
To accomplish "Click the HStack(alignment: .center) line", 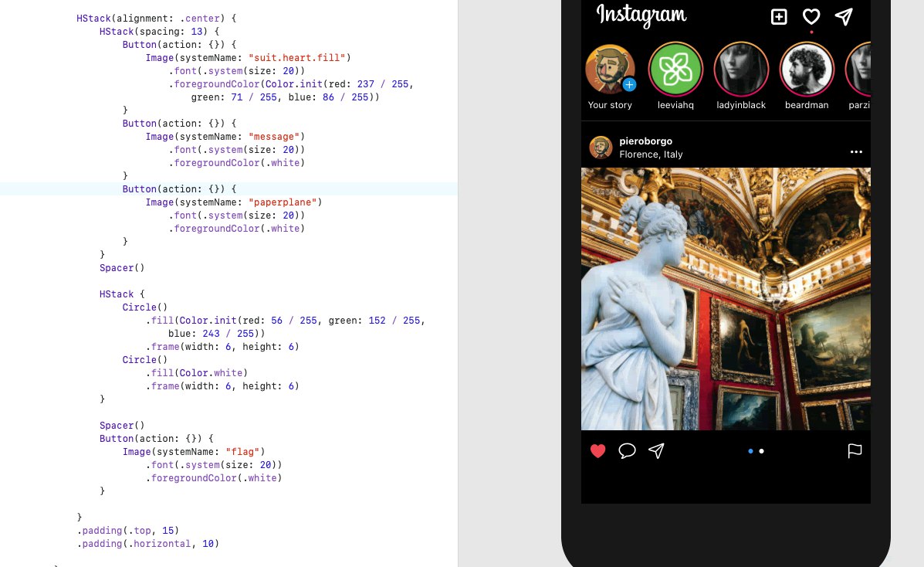I will (x=156, y=19).
